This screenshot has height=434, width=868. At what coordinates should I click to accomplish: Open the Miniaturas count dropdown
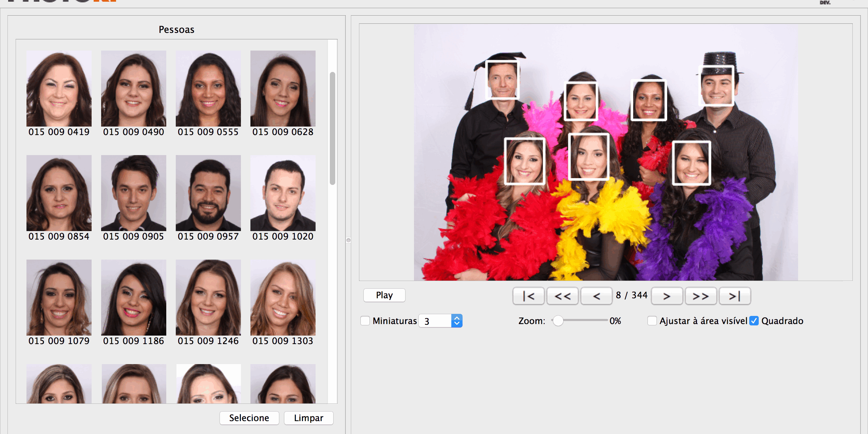point(457,321)
